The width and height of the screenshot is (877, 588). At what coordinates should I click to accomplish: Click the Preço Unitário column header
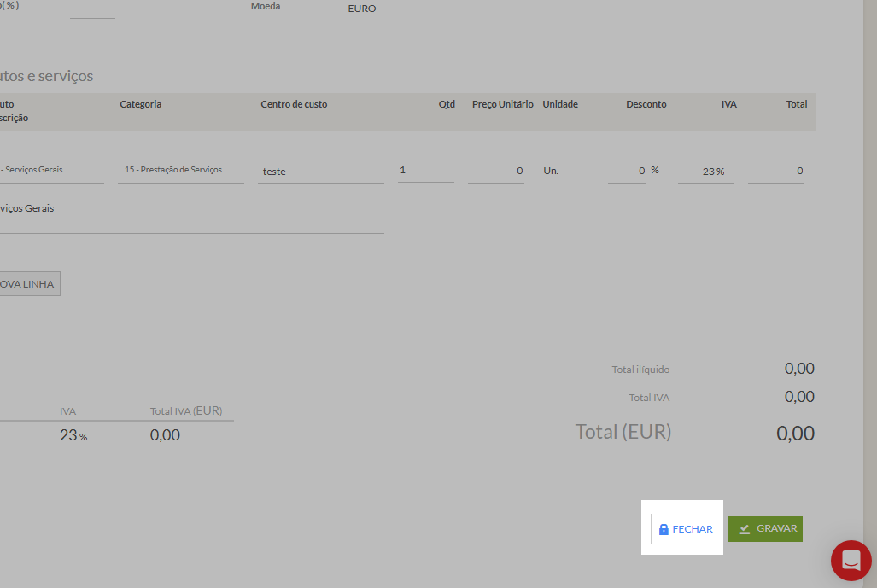click(x=502, y=104)
